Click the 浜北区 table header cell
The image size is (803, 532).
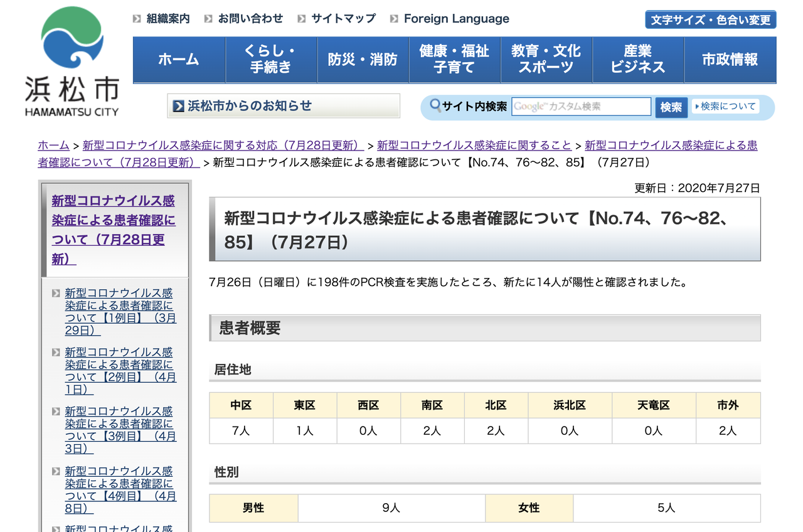[570, 405]
